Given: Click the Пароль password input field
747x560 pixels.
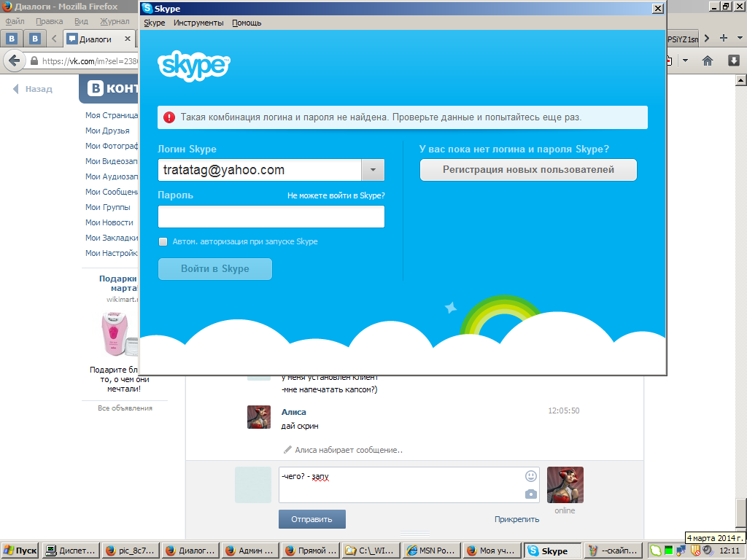Looking at the screenshot, I should 271,217.
